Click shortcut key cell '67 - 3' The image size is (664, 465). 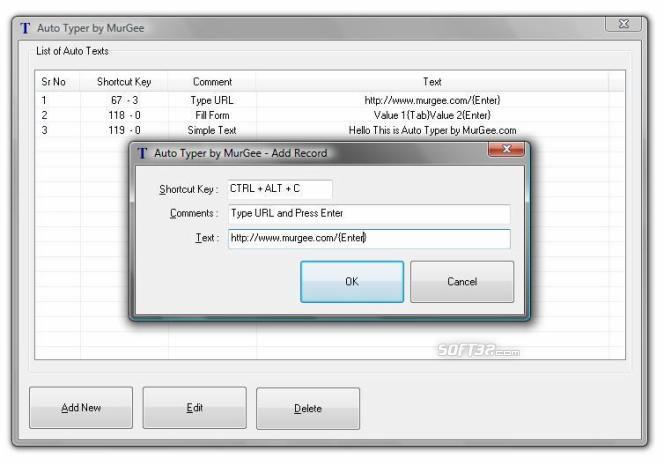click(x=124, y=100)
